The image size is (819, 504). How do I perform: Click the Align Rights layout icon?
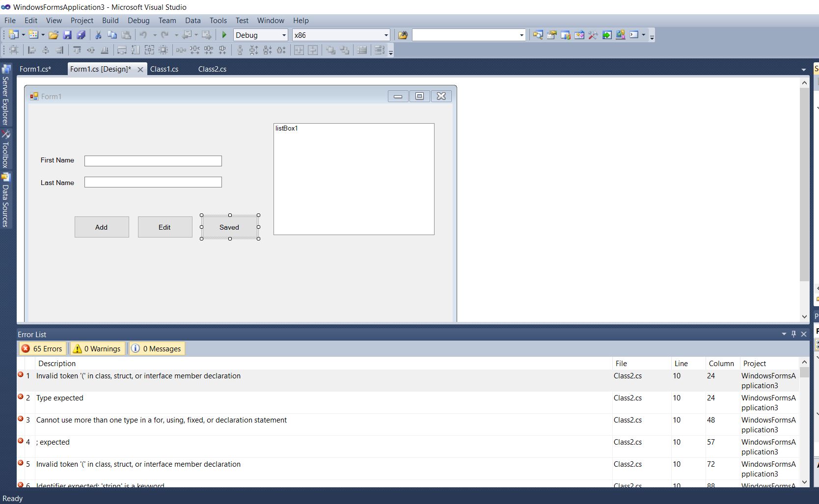[59, 50]
